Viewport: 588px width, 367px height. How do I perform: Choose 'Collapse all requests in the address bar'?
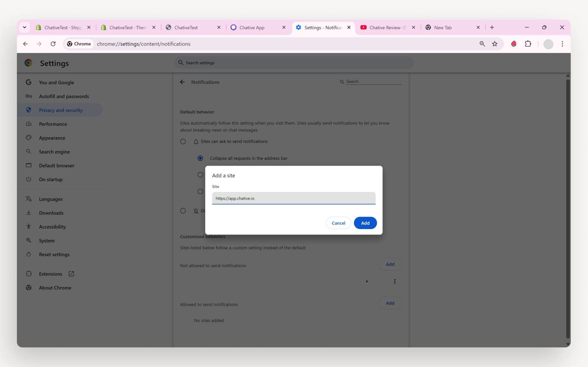point(200,158)
